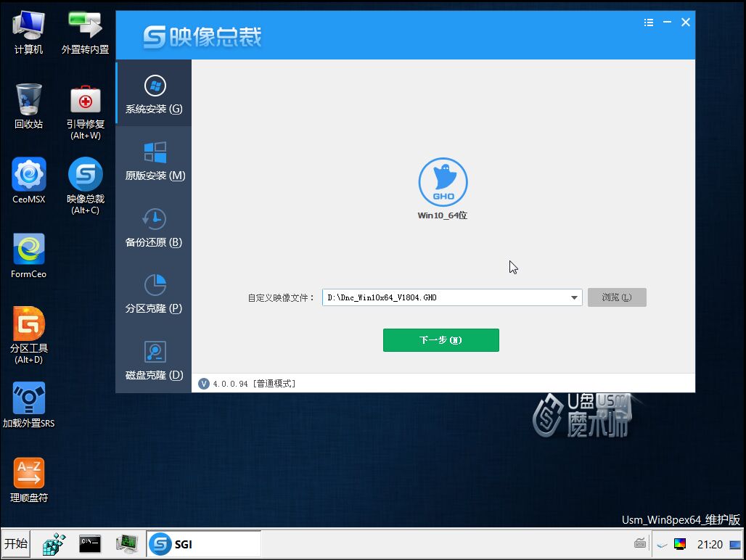
Task: Select 系统安装 (G) sidebar tab
Action: point(154,94)
